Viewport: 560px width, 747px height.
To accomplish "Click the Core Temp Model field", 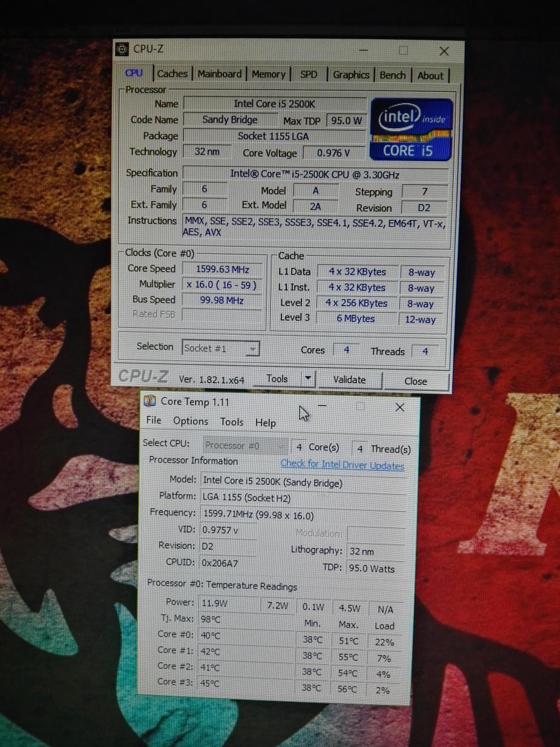I will [303, 482].
